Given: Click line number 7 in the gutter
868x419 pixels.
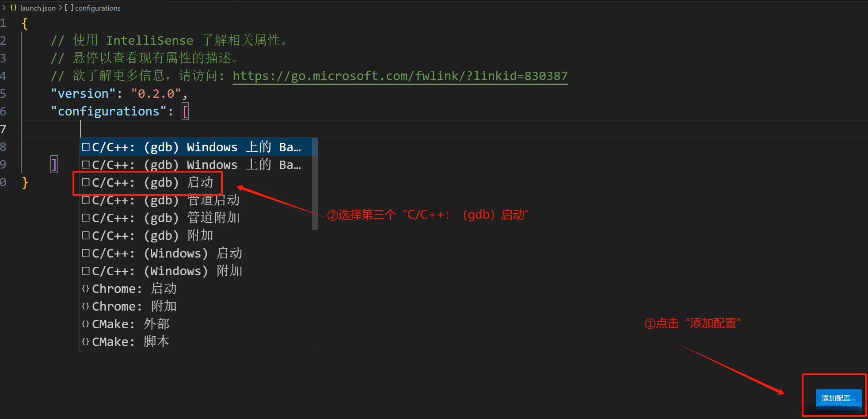Looking at the screenshot, I should [x=4, y=129].
